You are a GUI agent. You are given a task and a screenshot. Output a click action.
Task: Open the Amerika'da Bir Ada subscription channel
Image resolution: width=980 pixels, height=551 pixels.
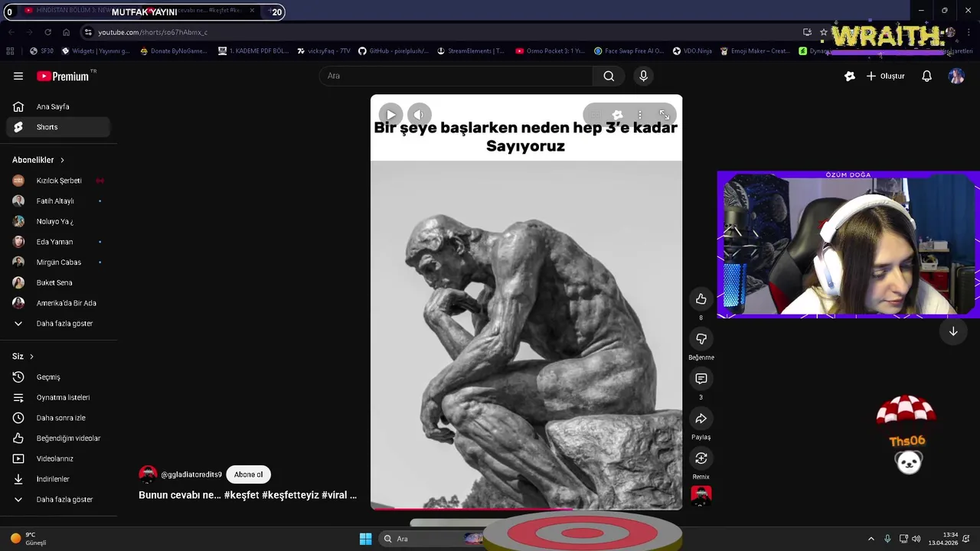pyautogui.click(x=58, y=303)
